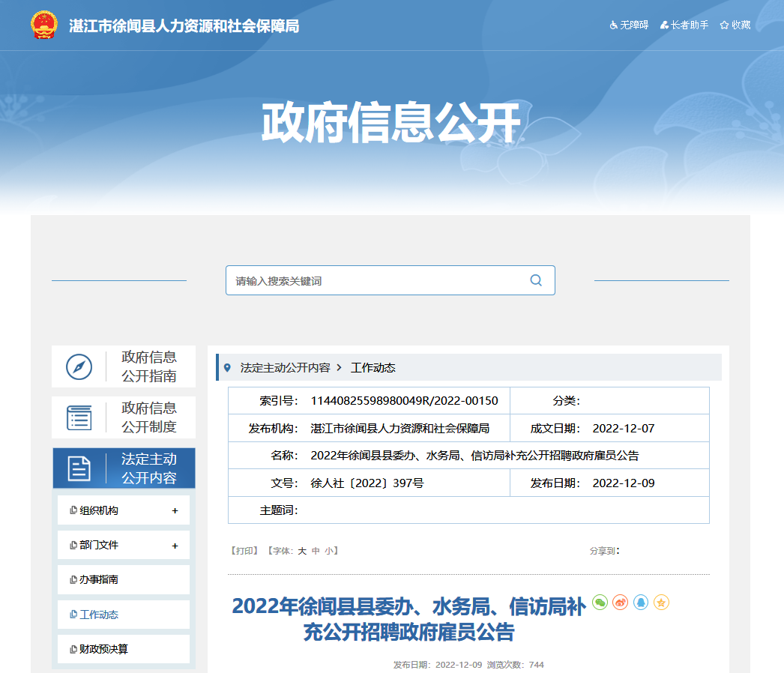Focus the 请输入搜索关键词 search field
This screenshot has height=673, width=784.
coord(375,280)
